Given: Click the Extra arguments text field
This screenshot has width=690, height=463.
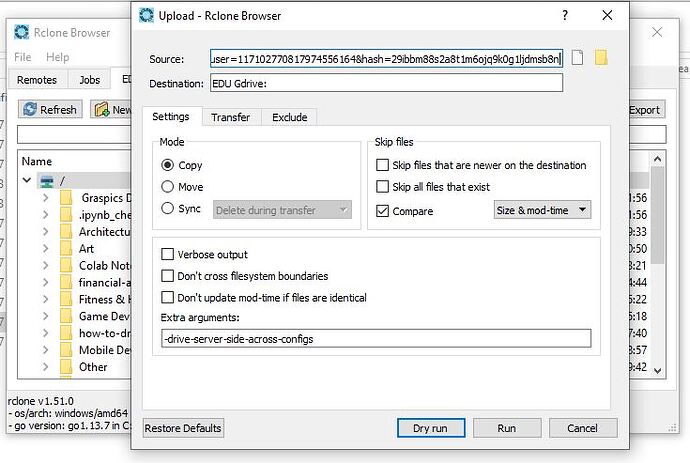Looking at the screenshot, I should pyautogui.click(x=375, y=339).
